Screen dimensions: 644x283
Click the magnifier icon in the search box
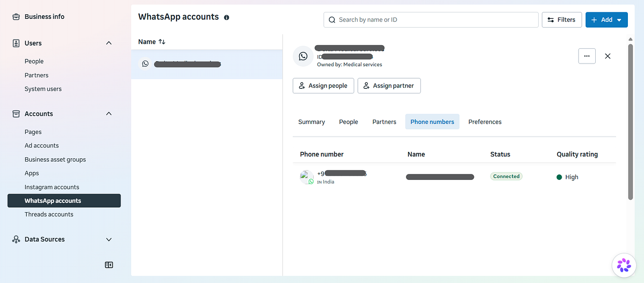tap(332, 20)
